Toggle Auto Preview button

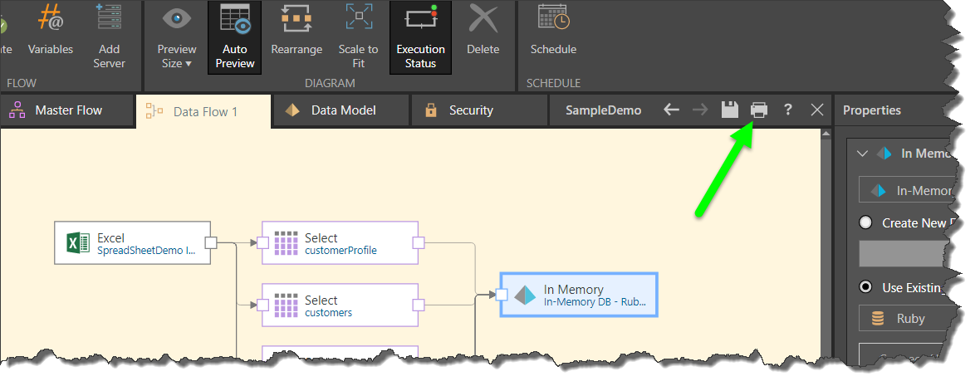click(234, 37)
